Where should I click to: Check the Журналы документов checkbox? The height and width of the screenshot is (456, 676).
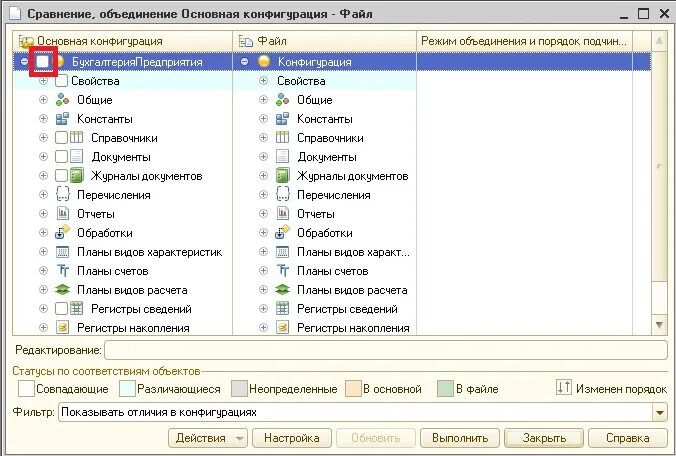click(x=62, y=176)
